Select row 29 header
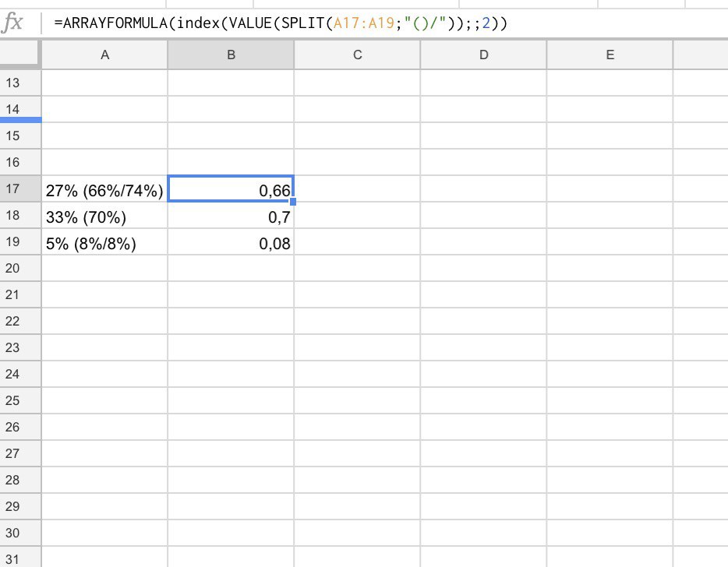This screenshot has width=728, height=567. (x=20, y=506)
